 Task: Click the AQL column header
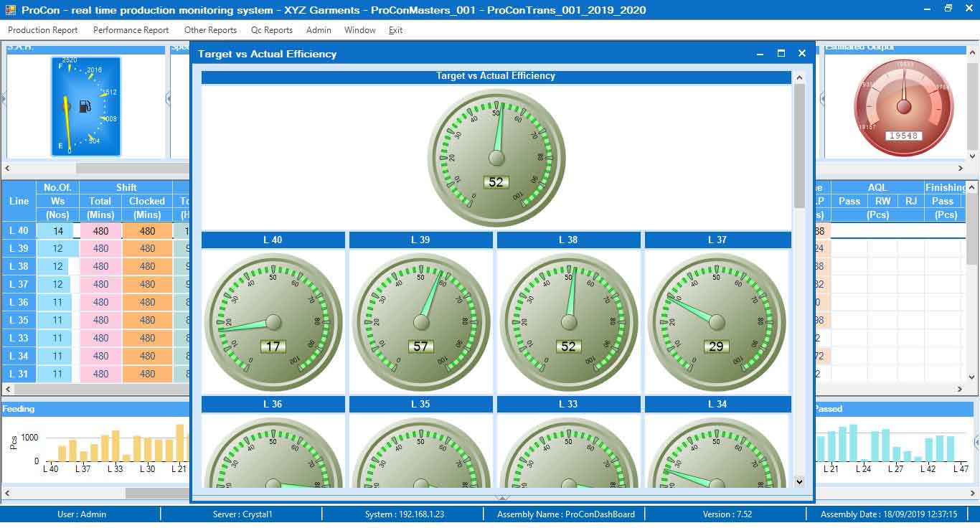(877, 187)
